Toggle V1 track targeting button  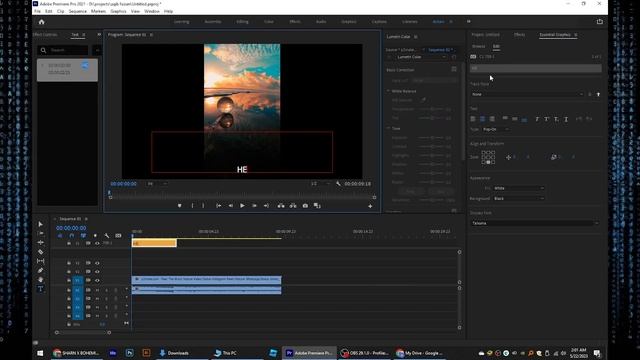[x=78, y=280]
